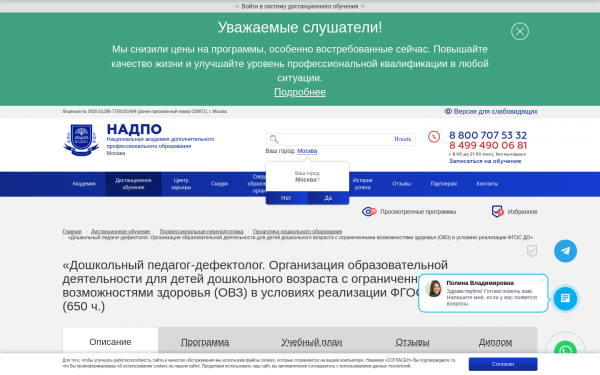Click the НАДПО shield logo
Viewport: 600px width, 375px height.
coord(82,140)
